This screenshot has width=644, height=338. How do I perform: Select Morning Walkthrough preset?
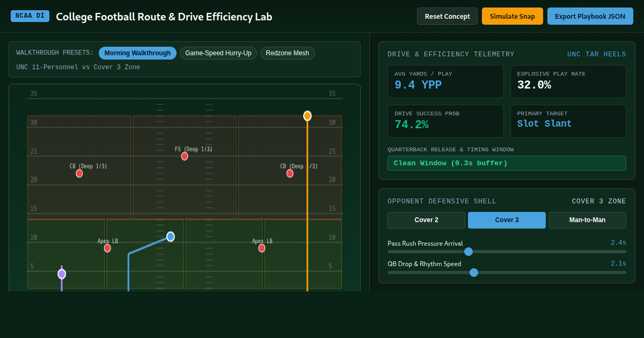coord(137,53)
